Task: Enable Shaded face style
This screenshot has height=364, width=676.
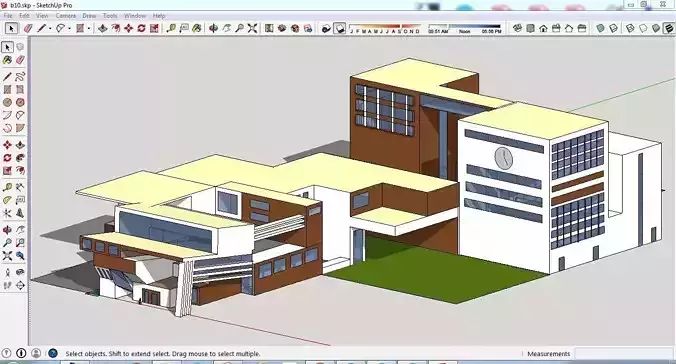Action: [656, 28]
